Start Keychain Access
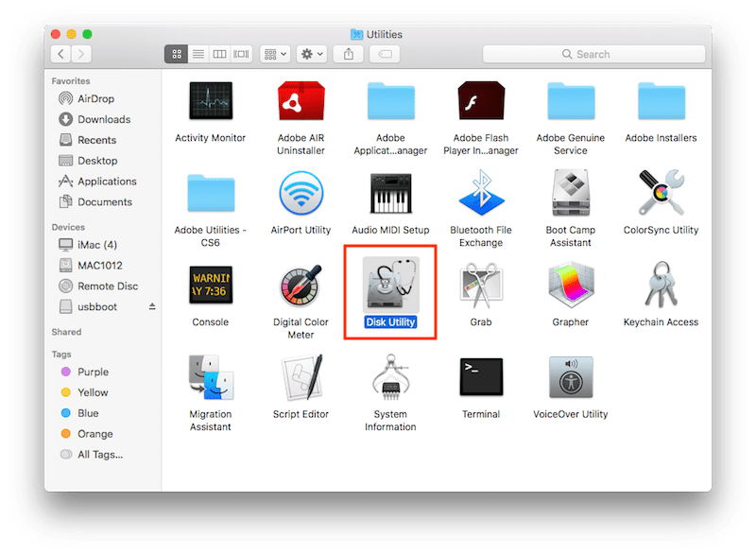Screen dimensions: 756x555 point(661,284)
